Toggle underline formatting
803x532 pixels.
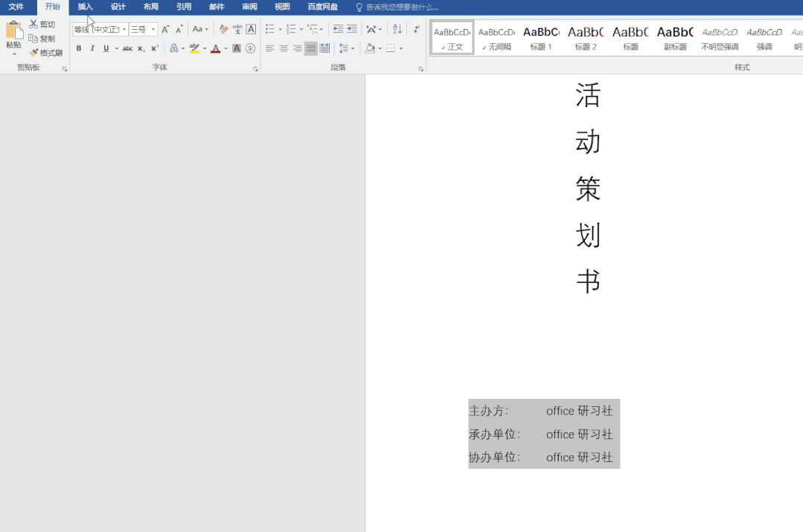click(106, 48)
